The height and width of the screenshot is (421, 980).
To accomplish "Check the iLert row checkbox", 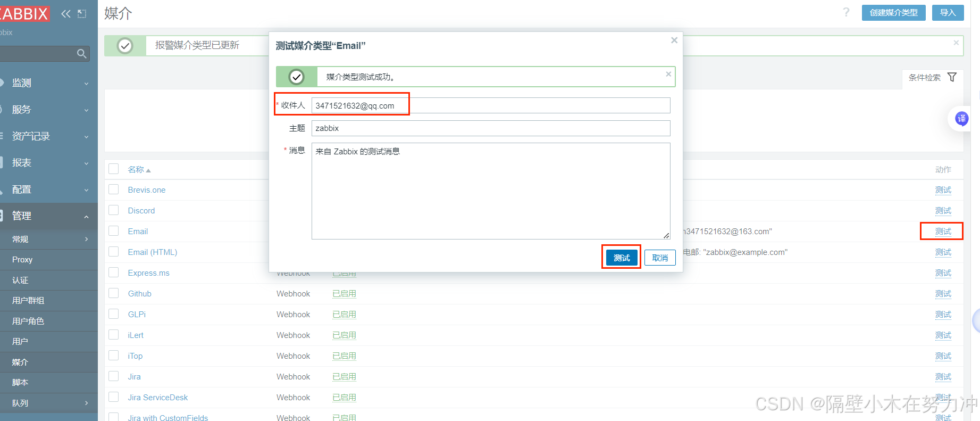I will coord(114,335).
